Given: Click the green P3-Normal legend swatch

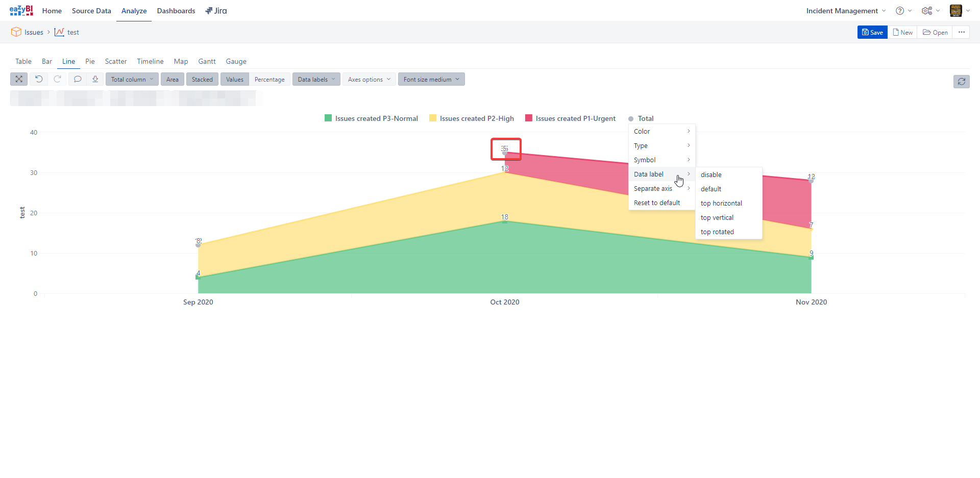Looking at the screenshot, I should 328,118.
